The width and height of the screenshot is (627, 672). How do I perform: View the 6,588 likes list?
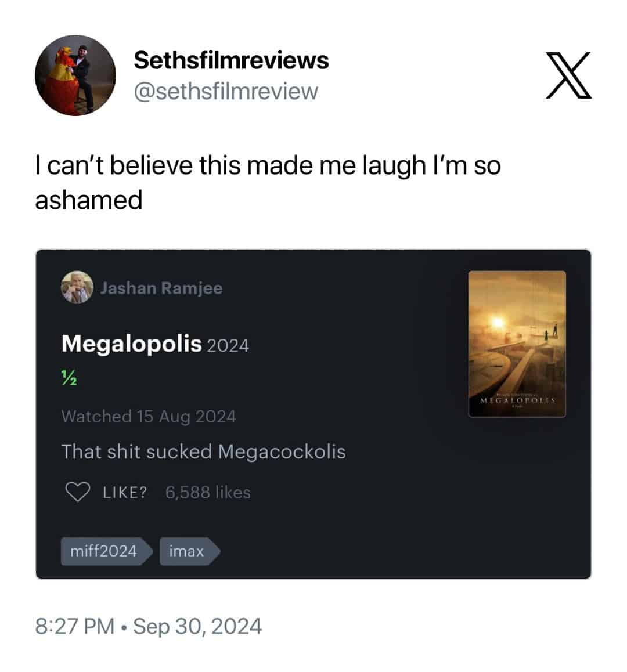[x=208, y=493]
